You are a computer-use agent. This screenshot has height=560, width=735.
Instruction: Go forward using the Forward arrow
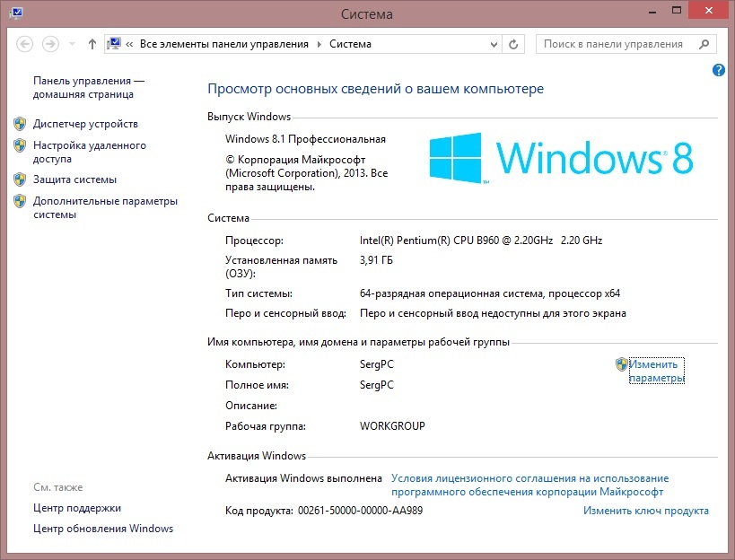(x=50, y=44)
